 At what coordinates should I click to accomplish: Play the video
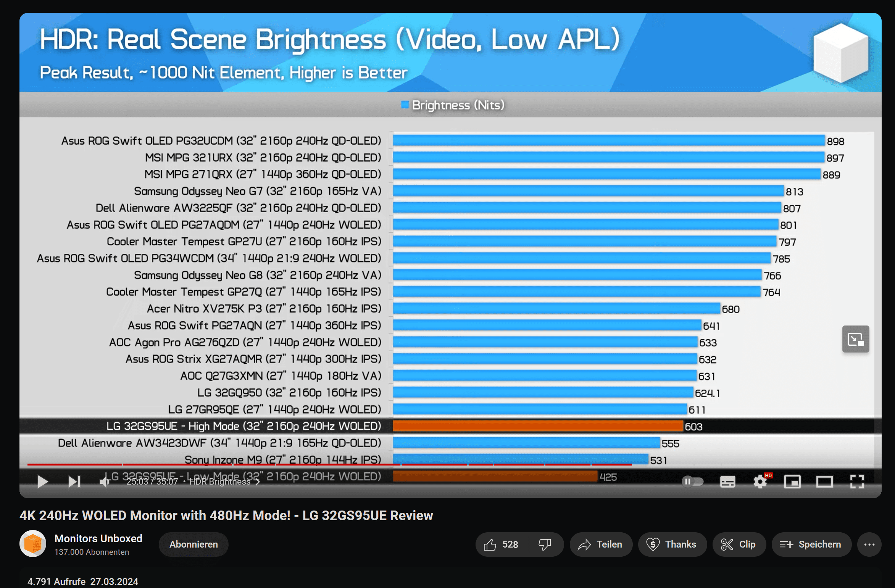coord(43,482)
